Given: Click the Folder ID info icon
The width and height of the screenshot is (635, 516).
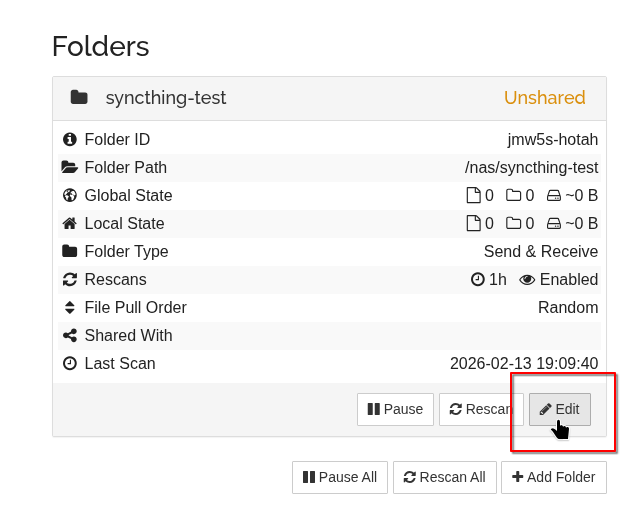Looking at the screenshot, I should (70, 140).
